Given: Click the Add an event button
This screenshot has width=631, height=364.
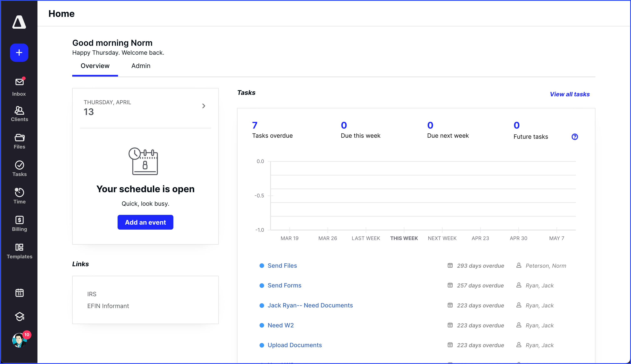Looking at the screenshot, I should [x=145, y=222].
